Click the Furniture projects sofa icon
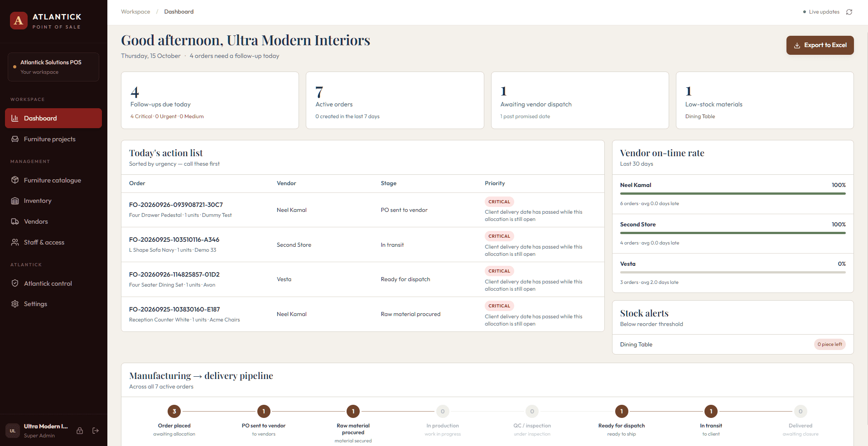This screenshot has height=446, width=868. click(x=15, y=139)
